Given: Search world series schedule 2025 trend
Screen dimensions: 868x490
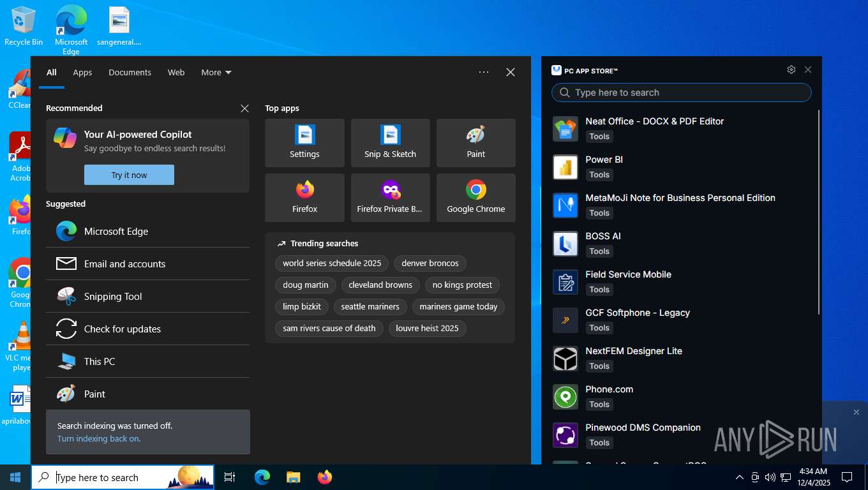Looking at the screenshot, I should 332,263.
